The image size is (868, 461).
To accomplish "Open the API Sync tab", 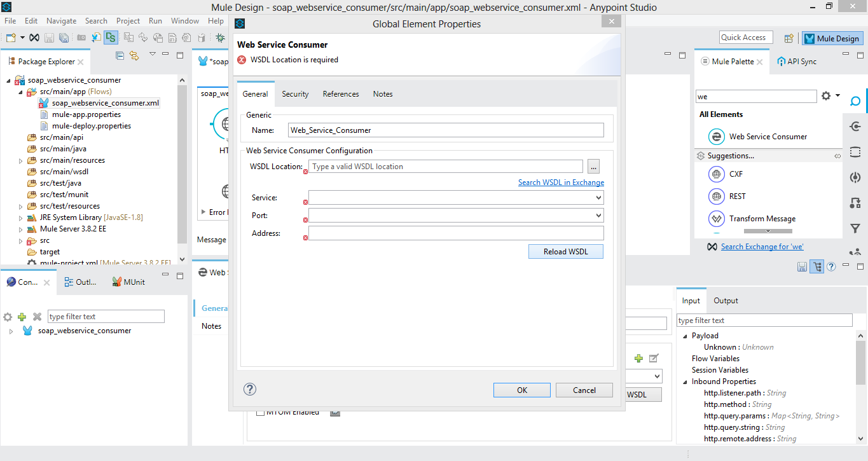I will point(797,62).
